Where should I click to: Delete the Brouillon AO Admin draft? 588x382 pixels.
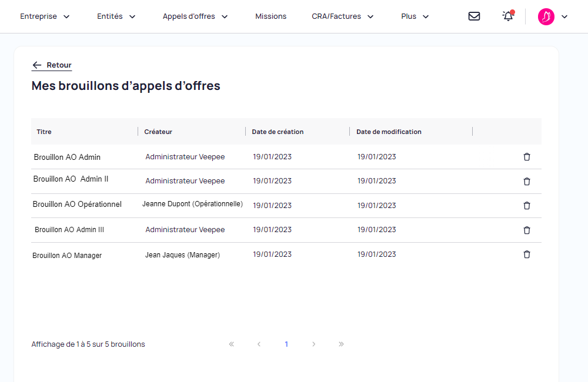527,157
